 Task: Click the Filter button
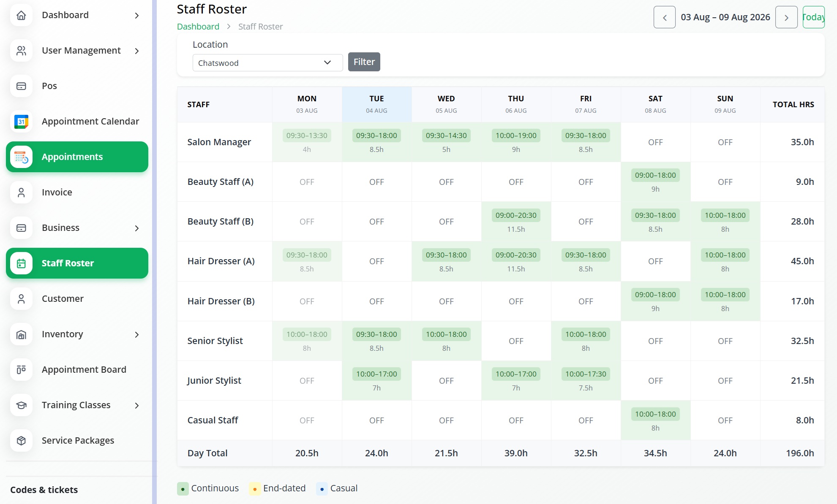point(364,62)
